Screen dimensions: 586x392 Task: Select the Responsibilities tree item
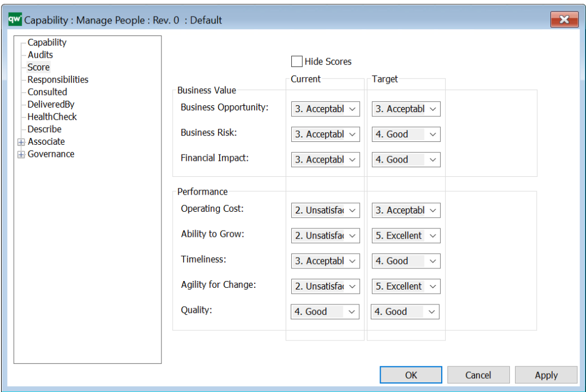click(x=57, y=79)
